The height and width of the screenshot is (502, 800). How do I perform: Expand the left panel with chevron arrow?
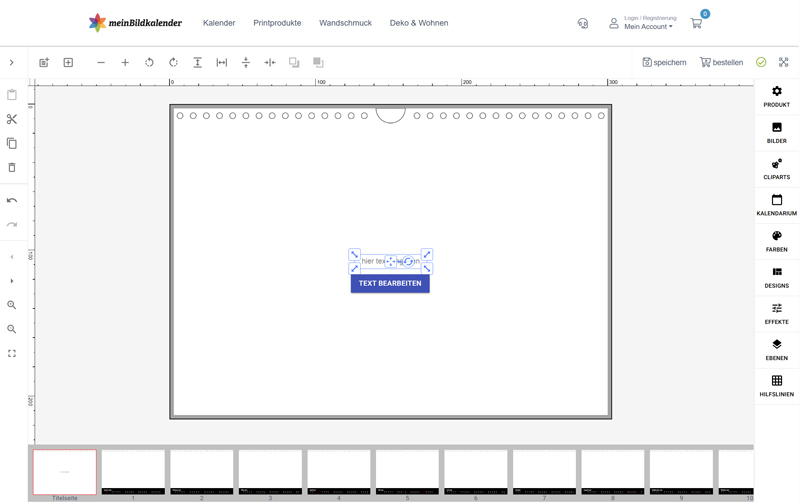[12, 62]
